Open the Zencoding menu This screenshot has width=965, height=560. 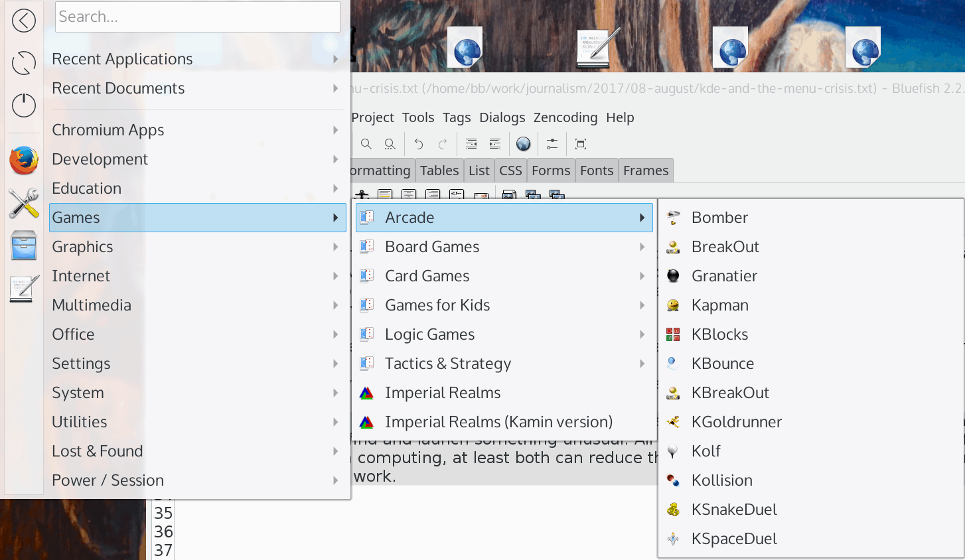click(x=565, y=117)
